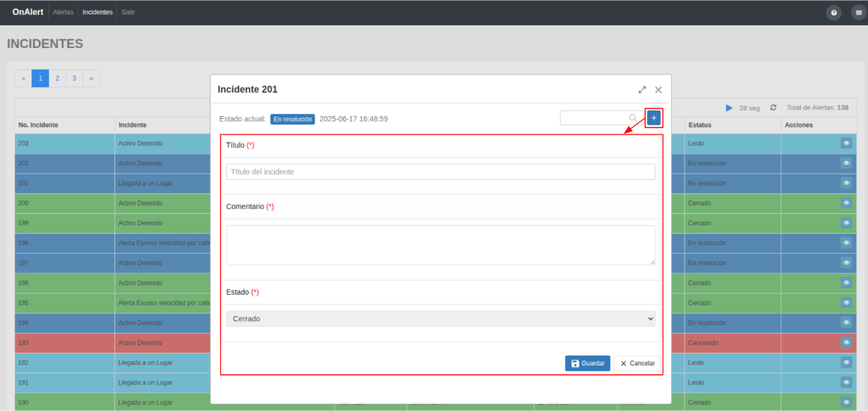Click the play icon beside the 28 seg timer
868x411 pixels.
pyautogui.click(x=729, y=108)
